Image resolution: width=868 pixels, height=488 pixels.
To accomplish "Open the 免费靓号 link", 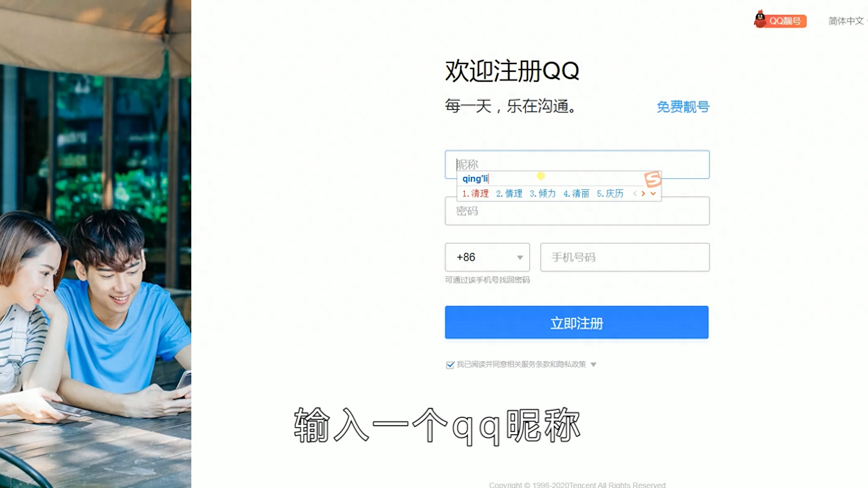I will [683, 107].
